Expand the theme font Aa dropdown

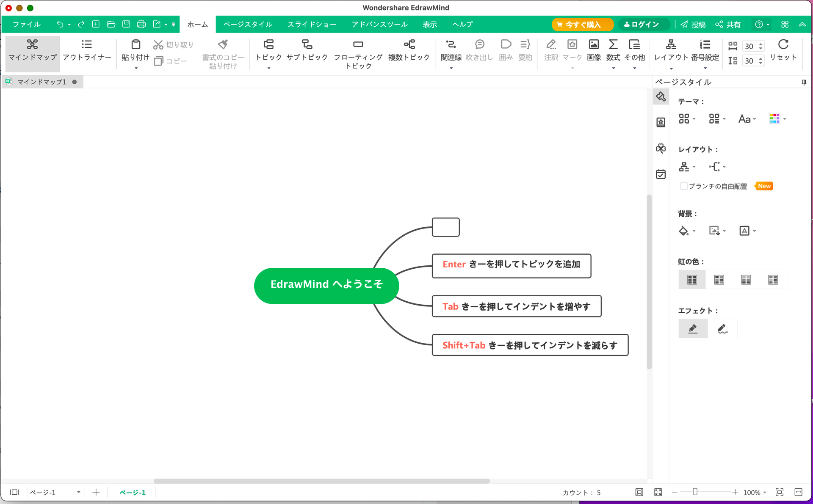tap(747, 119)
